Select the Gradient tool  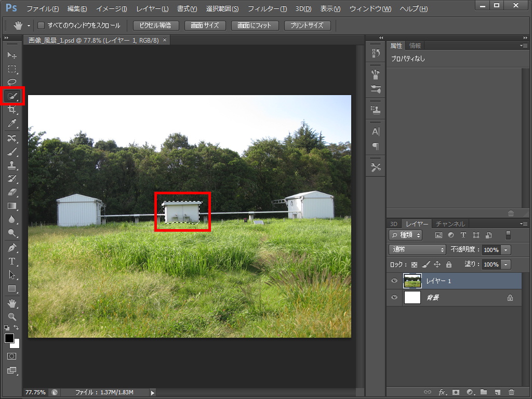[x=12, y=206]
